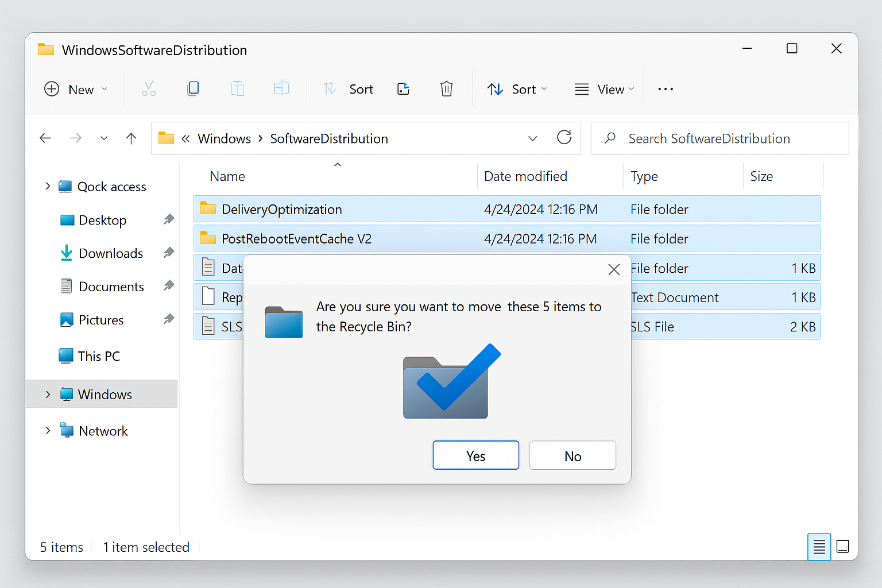The image size is (882, 588).
Task: Switch to details view in status bar
Action: 819,547
